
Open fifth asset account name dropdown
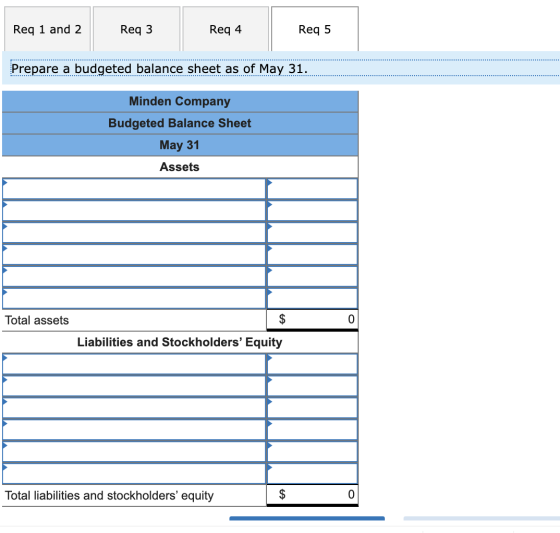click(x=134, y=277)
